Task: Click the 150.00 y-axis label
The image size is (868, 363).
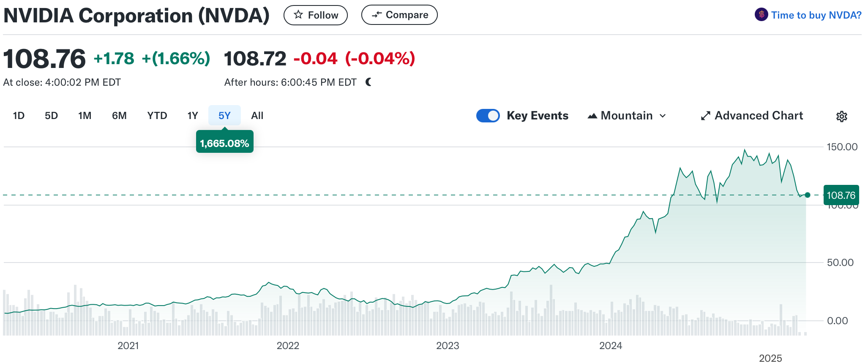Action: pyautogui.click(x=842, y=147)
